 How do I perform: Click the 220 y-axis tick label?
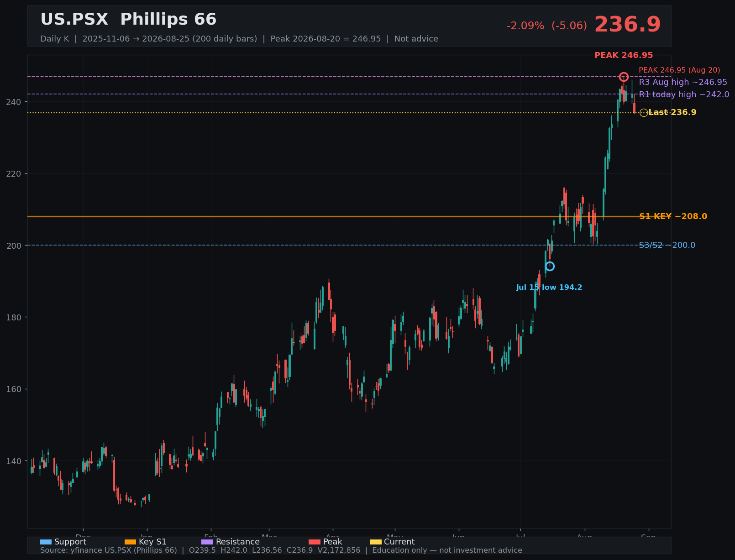pos(15,174)
